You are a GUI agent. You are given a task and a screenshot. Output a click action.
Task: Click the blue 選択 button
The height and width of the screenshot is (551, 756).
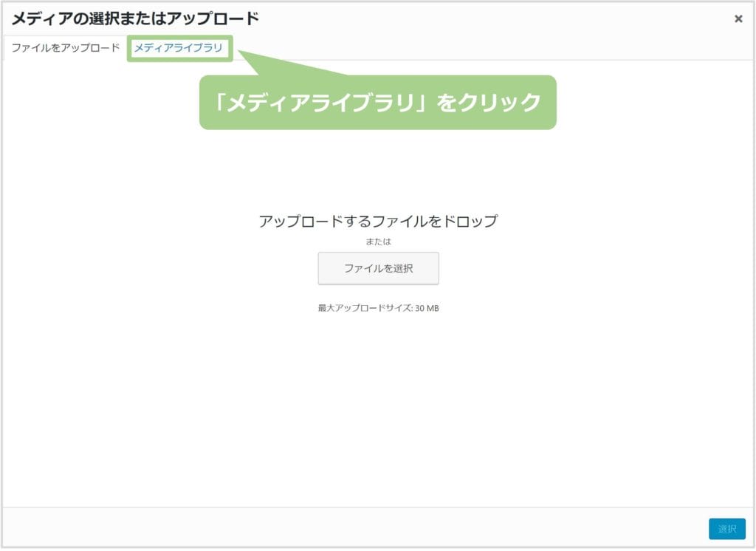click(726, 529)
